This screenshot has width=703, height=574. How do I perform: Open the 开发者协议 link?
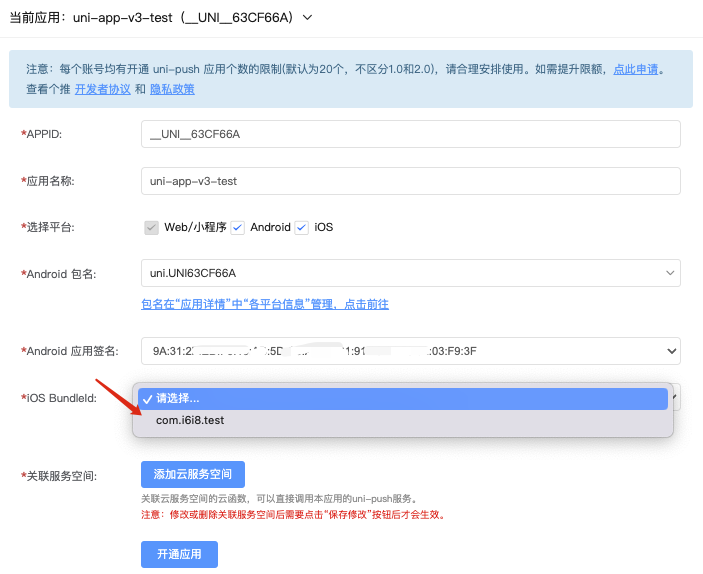click(x=103, y=89)
